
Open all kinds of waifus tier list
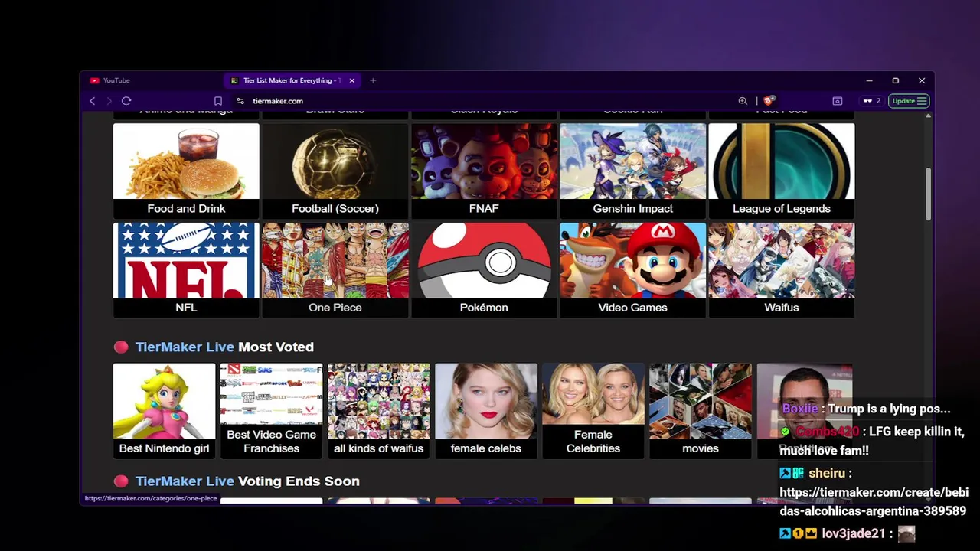point(378,411)
